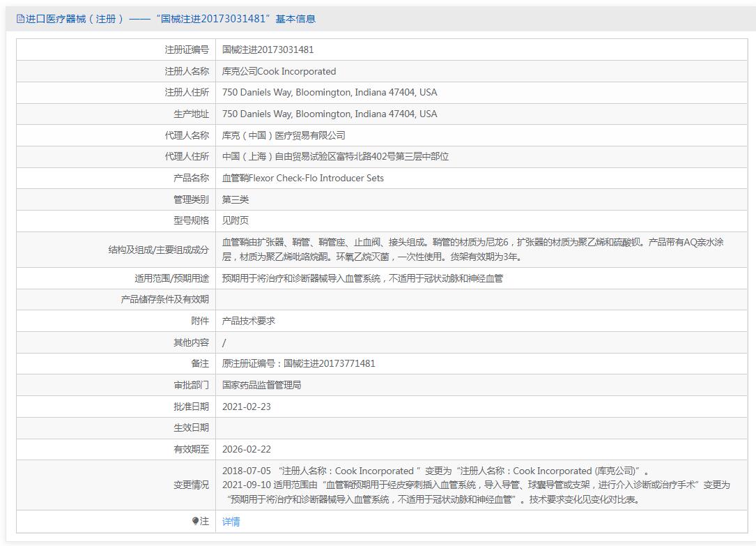The width and height of the screenshot is (756, 546).
Task: Click 产品技术要求 in the 附件 row
Action: click(x=249, y=321)
